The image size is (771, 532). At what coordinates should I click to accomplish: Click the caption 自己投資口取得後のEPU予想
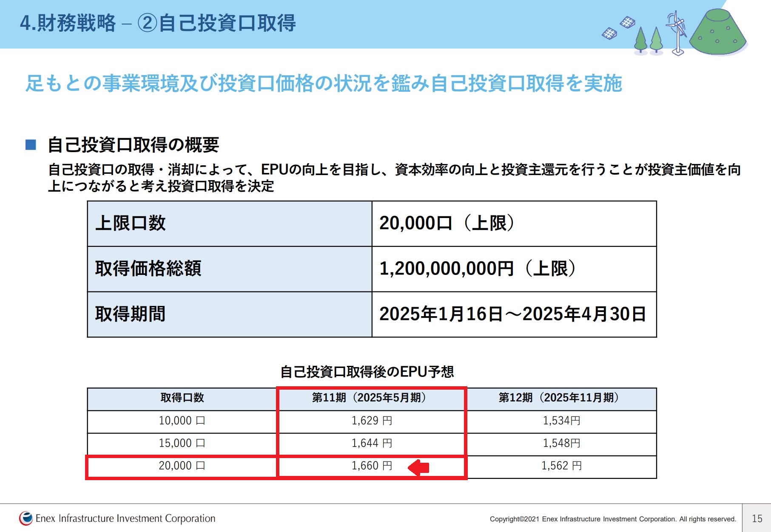click(x=367, y=372)
